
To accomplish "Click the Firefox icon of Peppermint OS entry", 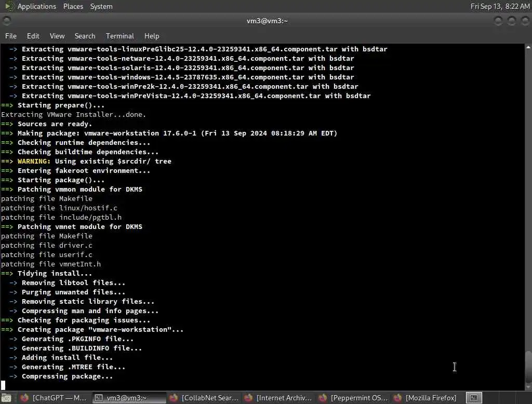I will point(323,398).
